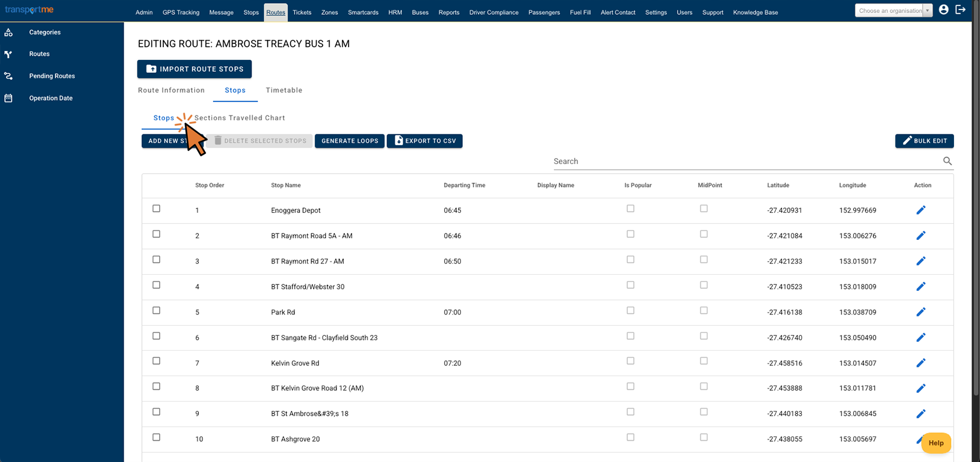The width and height of the screenshot is (980, 462).
Task: Edit Kelvin Grove Rd stop pencil icon
Action: point(921,363)
